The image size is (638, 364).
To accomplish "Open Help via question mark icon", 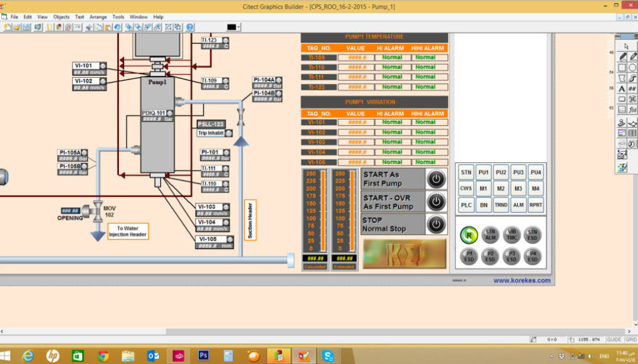I will 190,27.
